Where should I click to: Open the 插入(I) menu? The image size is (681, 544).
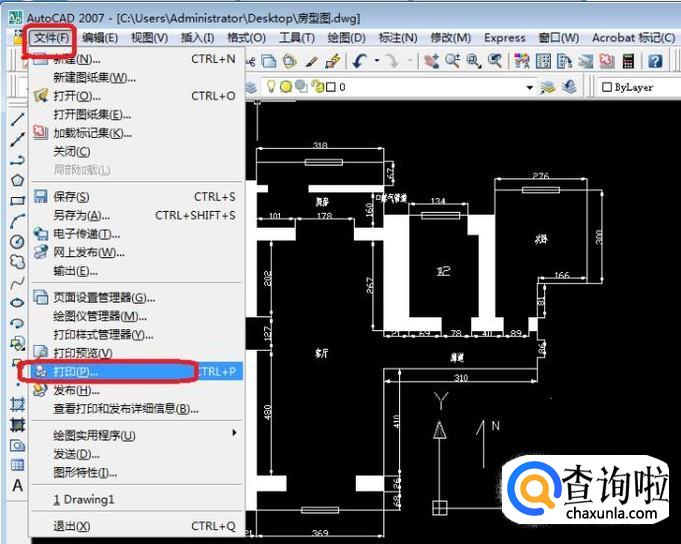point(198,38)
